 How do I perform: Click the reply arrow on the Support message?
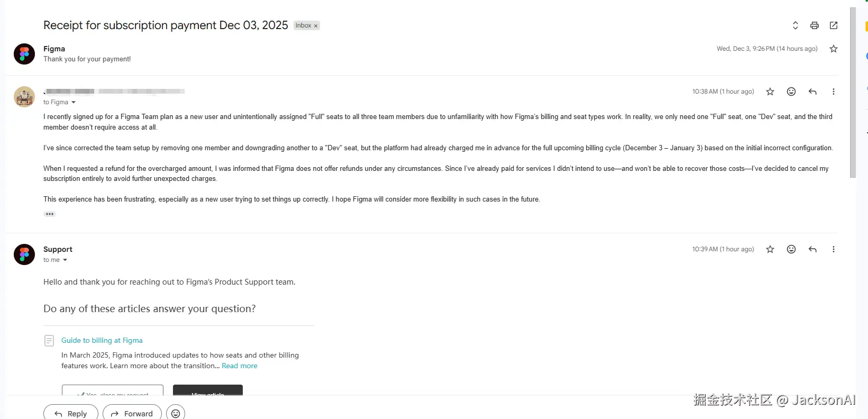click(x=812, y=249)
